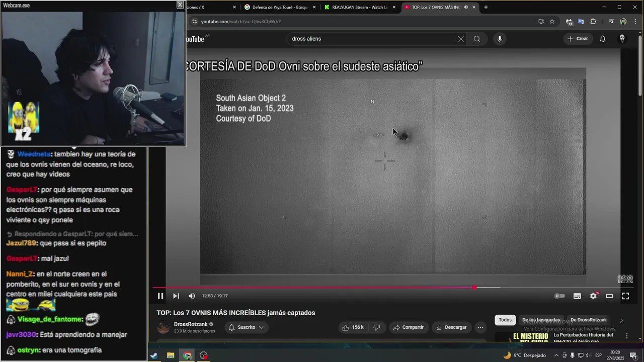Screen dimensions: 644x362
Task: Toggle autoplay switch in player
Action: [559, 296]
